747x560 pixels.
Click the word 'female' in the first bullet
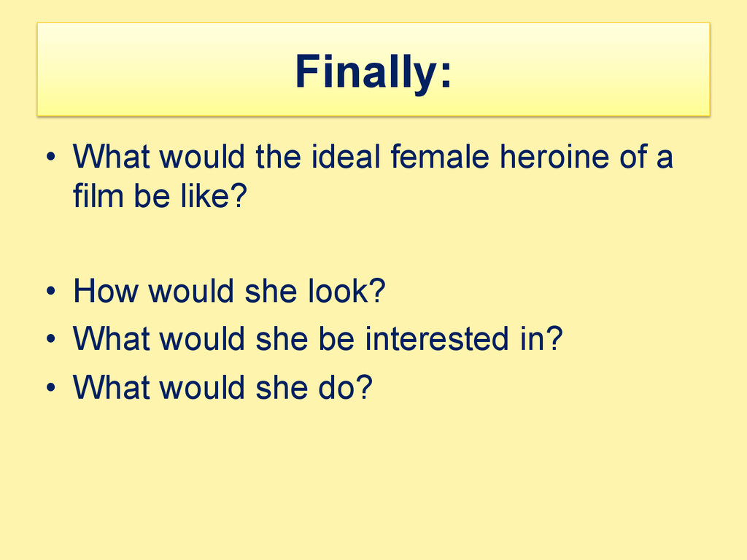coord(440,157)
